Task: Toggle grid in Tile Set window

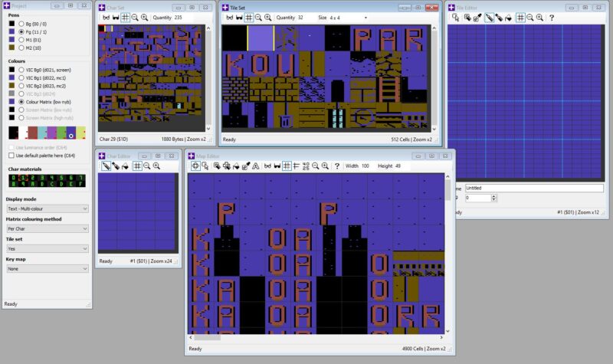Action: point(248,18)
